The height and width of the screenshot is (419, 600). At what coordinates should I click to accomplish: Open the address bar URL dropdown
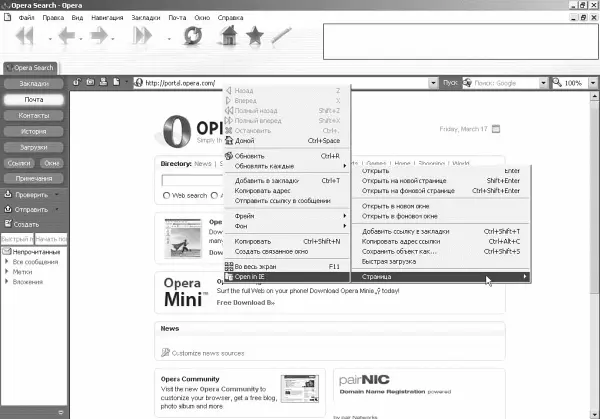pyautogui.click(x=433, y=82)
